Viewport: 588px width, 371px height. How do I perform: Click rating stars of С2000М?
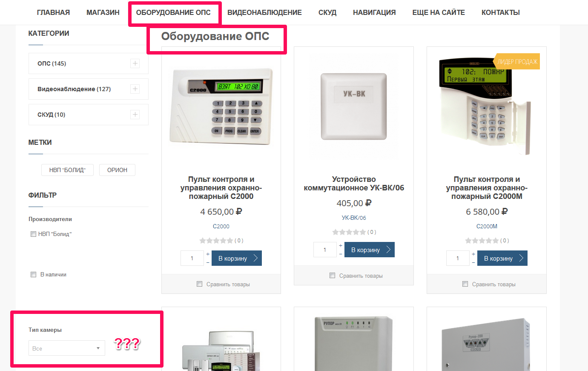point(482,241)
